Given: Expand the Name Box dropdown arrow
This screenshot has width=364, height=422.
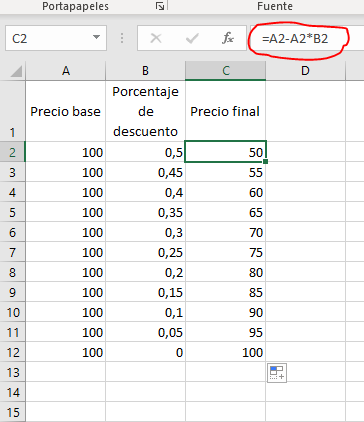Looking at the screenshot, I should [96, 37].
